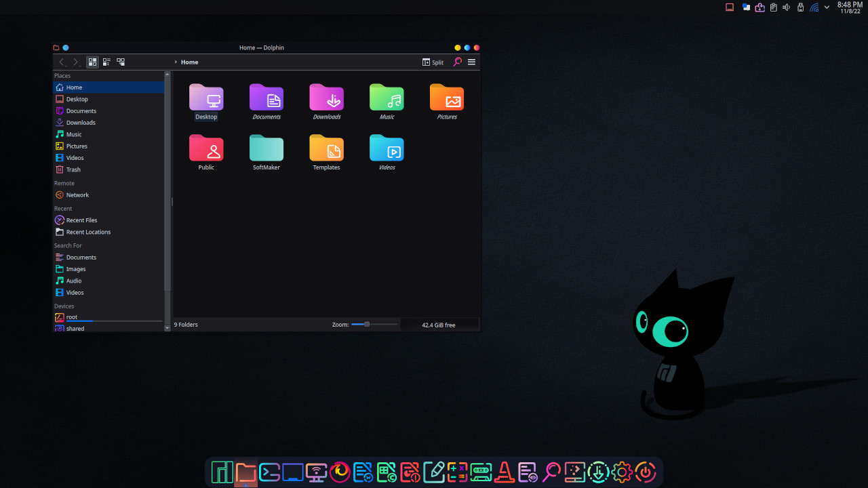Expand the system tray hidden icons arrow
Screen dimensions: 868x488
(827, 7)
